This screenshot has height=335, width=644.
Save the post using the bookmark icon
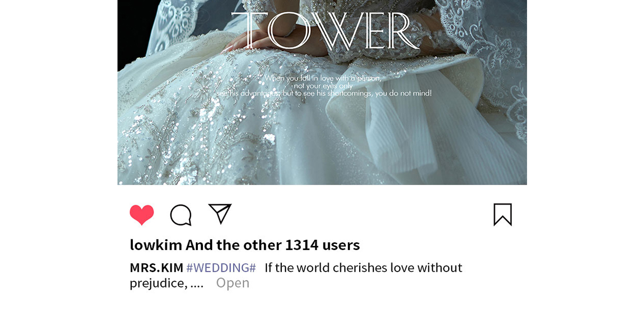pos(503,214)
